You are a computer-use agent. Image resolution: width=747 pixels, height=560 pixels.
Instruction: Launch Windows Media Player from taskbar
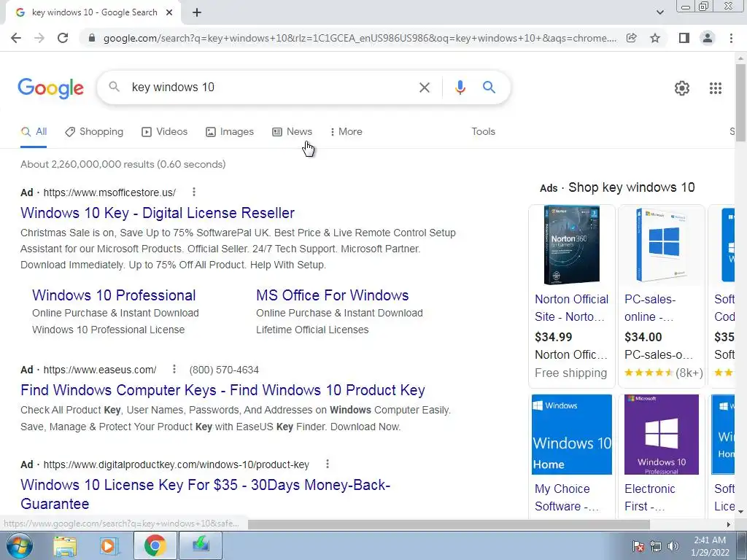coord(109,545)
